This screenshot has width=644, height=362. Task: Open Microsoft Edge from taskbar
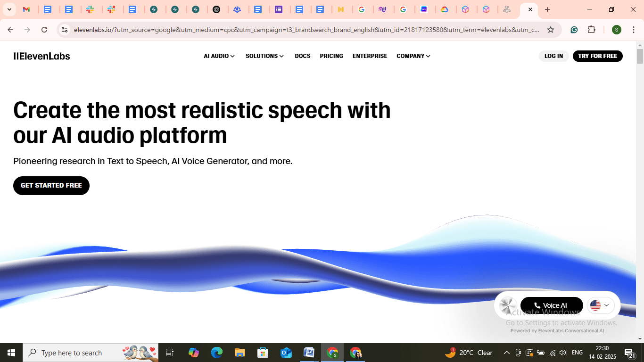(217, 353)
